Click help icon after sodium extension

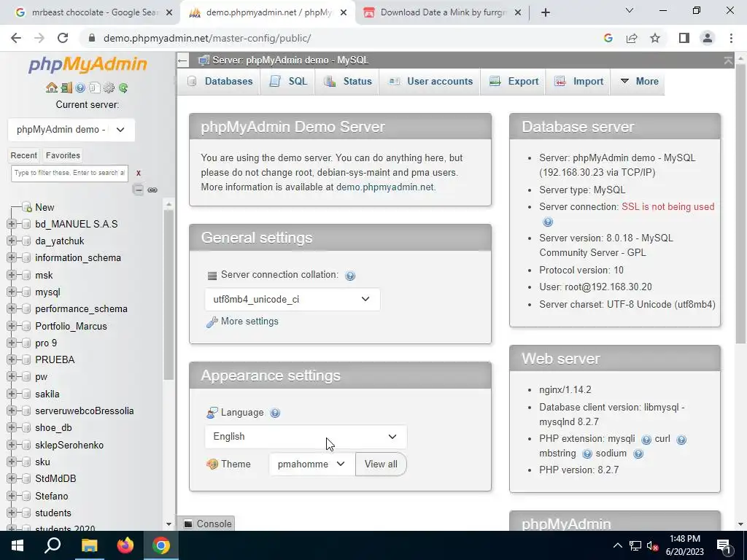click(638, 454)
